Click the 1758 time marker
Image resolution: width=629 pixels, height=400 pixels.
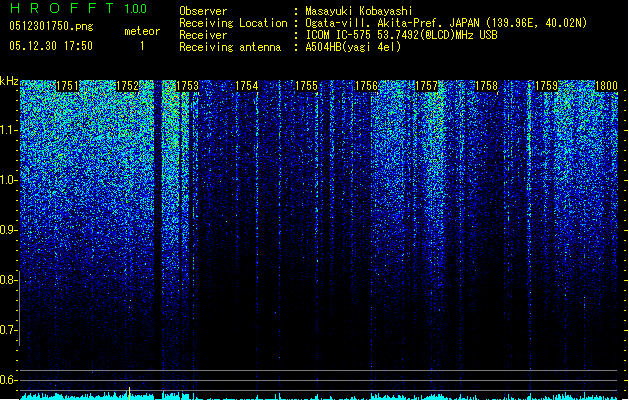[x=486, y=86]
